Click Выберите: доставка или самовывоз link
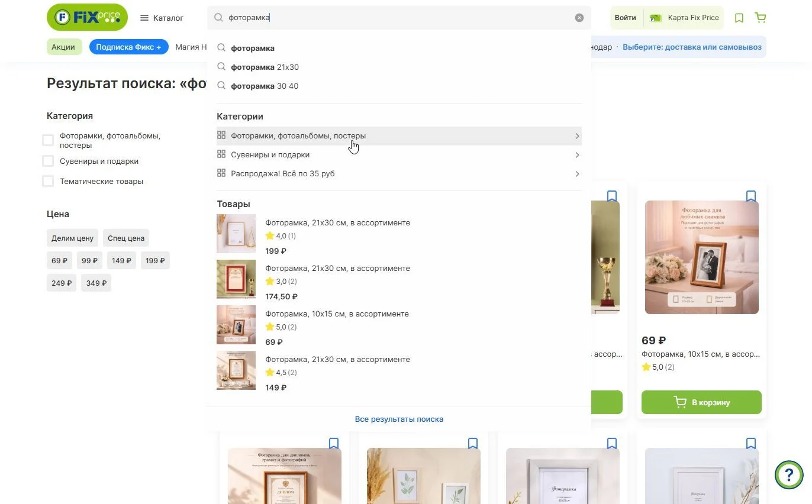This screenshot has height=504, width=812. click(692, 47)
